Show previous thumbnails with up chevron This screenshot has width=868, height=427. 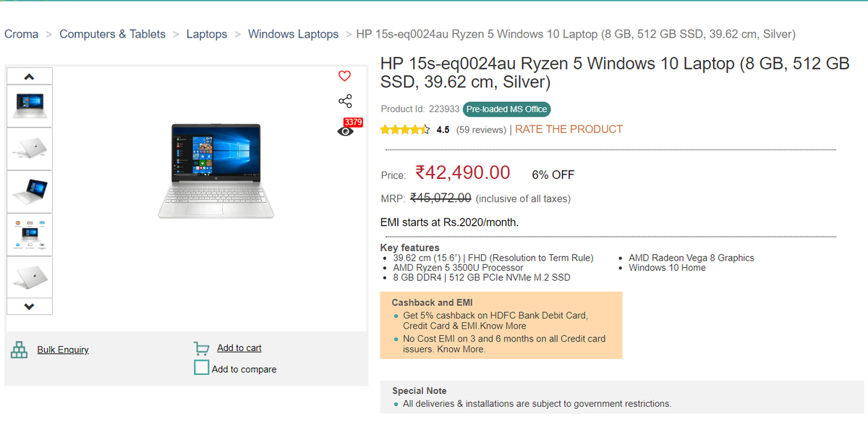[29, 76]
